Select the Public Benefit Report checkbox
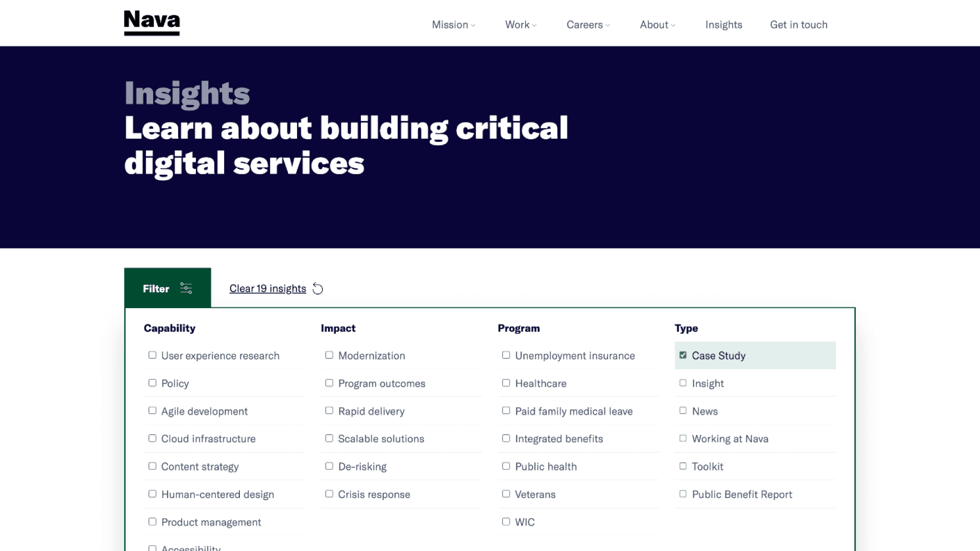 683,494
